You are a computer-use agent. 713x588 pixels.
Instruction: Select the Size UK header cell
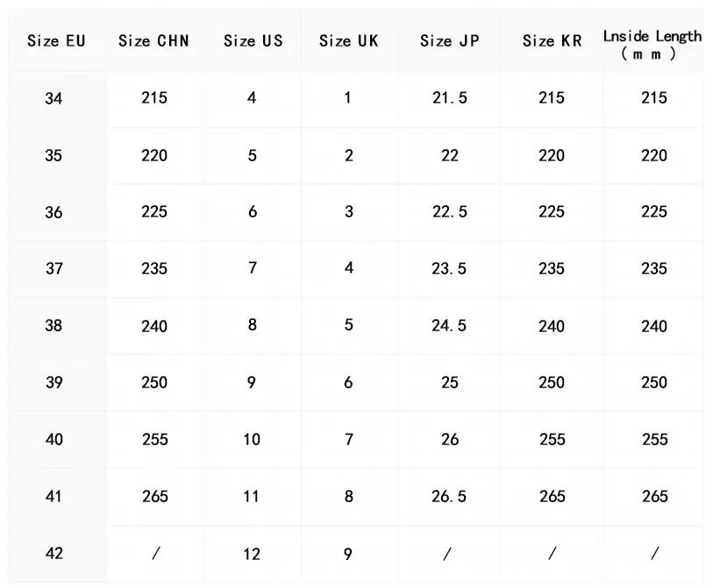(x=348, y=41)
